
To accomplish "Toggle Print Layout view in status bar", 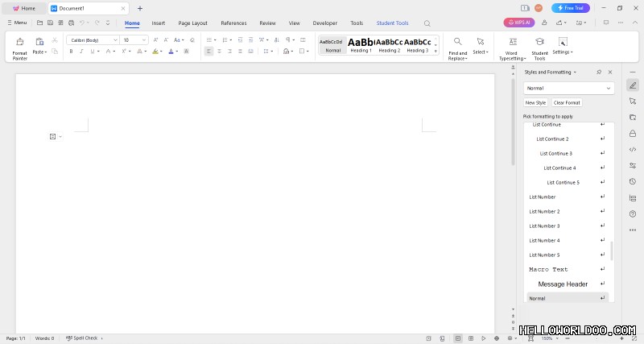I will (x=458, y=338).
